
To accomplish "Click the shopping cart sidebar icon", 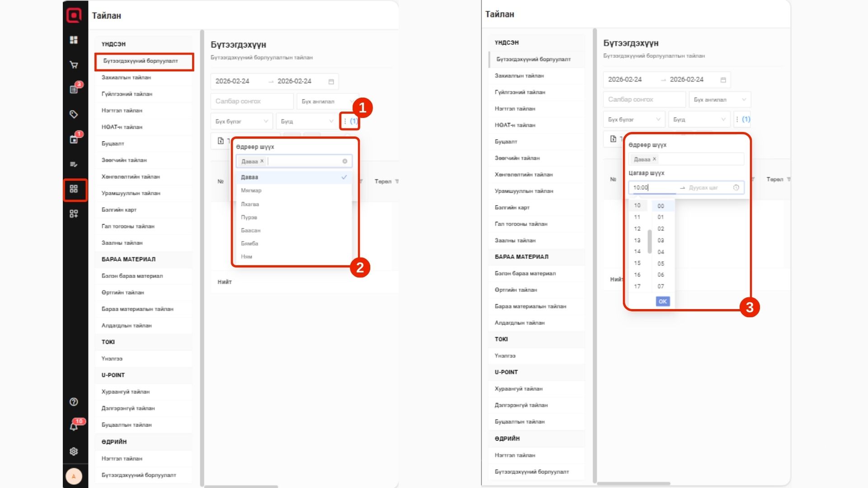I will pyautogui.click(x=74, y=65).
